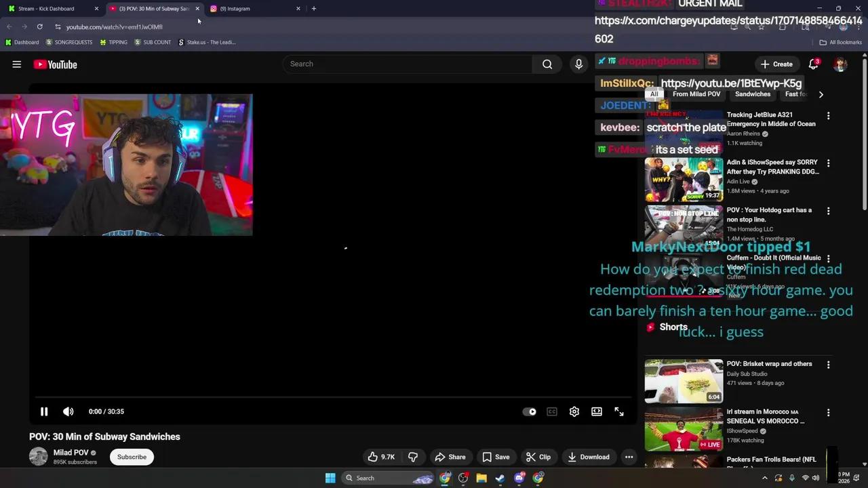
Task: Open video settings gear
Action: coord(574,411)
